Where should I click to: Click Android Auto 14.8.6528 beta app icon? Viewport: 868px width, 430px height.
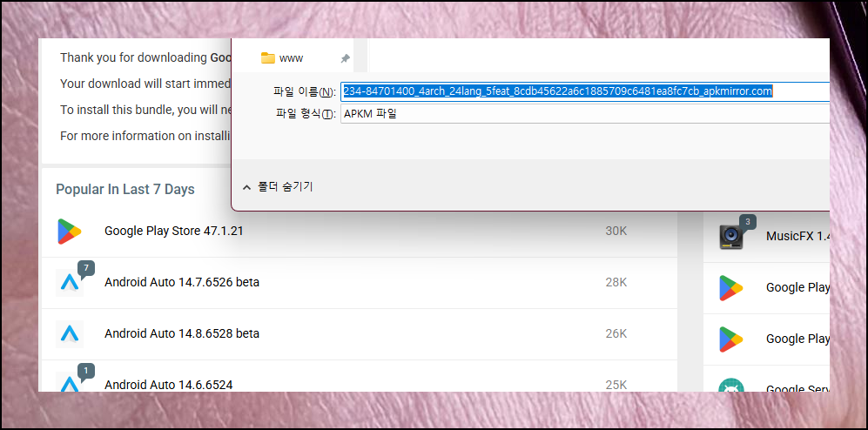[x=69, y=333]
